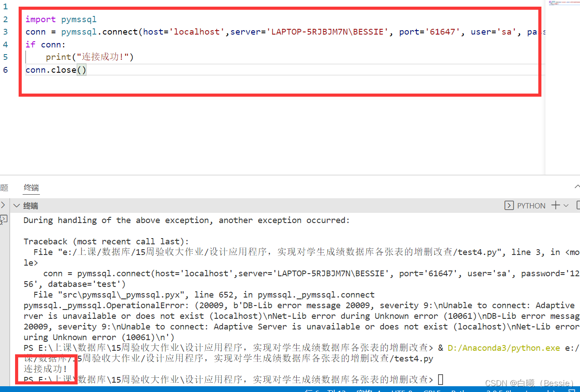Viewport: 580px width, 392px height.
Task: Click the 连接成功! output line in terminal
Action: pos(45,369)
